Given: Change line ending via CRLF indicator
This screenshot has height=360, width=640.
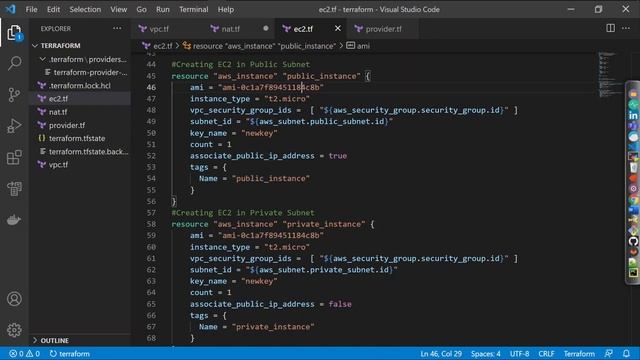Looking at the screenshot, I should [546, 353].
